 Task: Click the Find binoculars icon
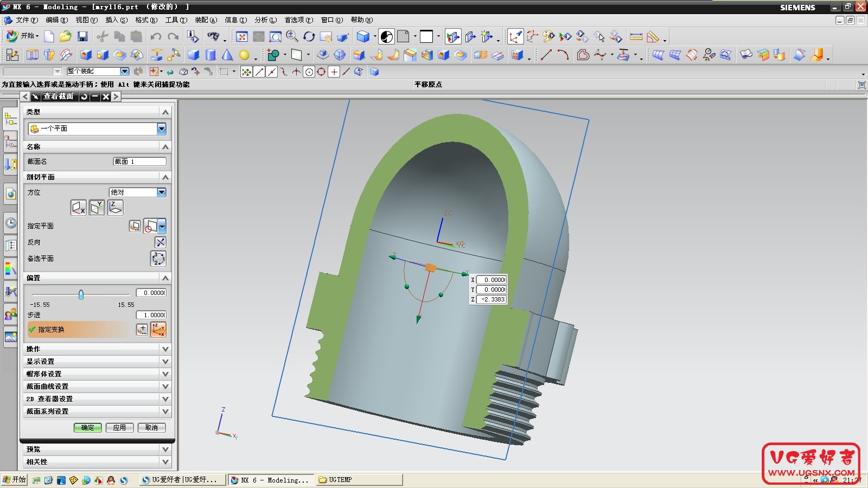click(214, 36)
